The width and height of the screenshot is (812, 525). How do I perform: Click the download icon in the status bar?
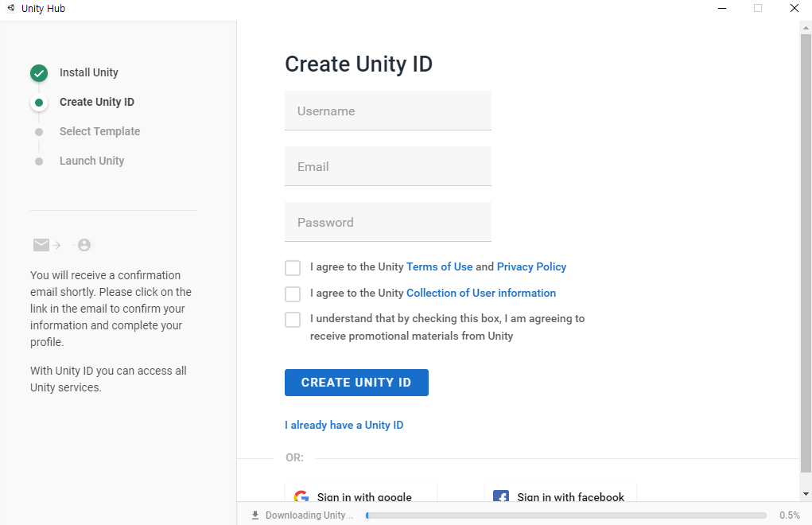tap(254, 515)
